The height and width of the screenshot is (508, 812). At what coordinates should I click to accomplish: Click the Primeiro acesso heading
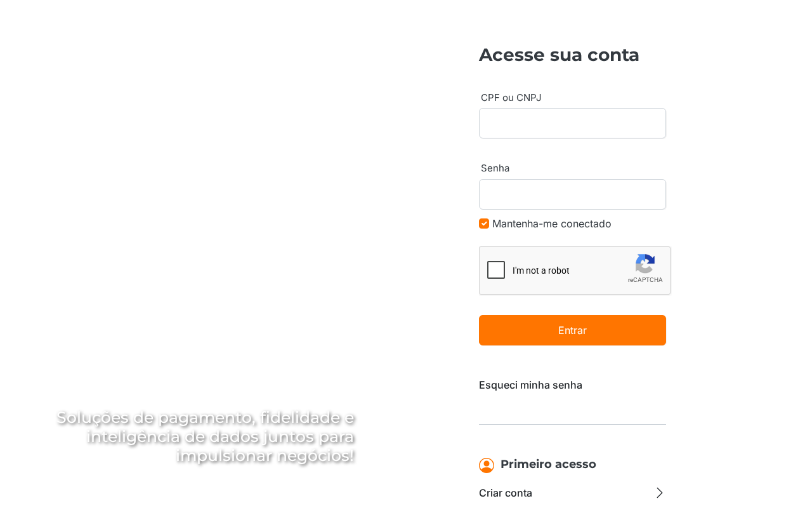pos(548,464)
